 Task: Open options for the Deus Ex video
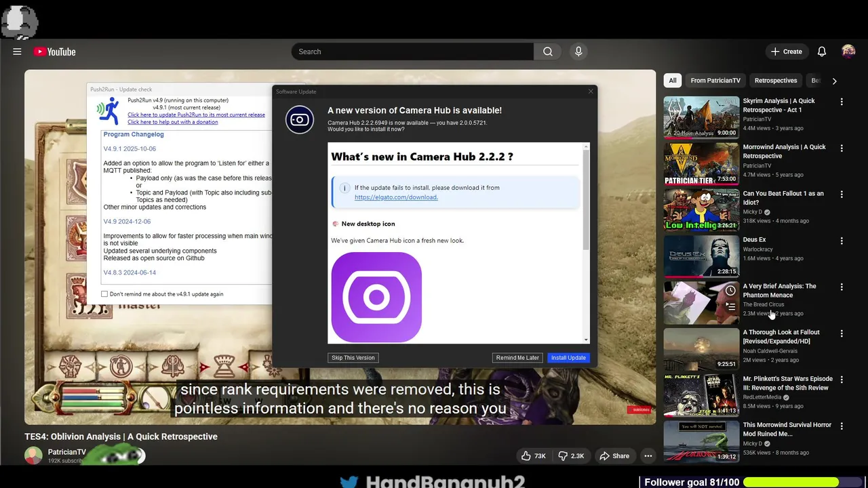tap(842, 241)
